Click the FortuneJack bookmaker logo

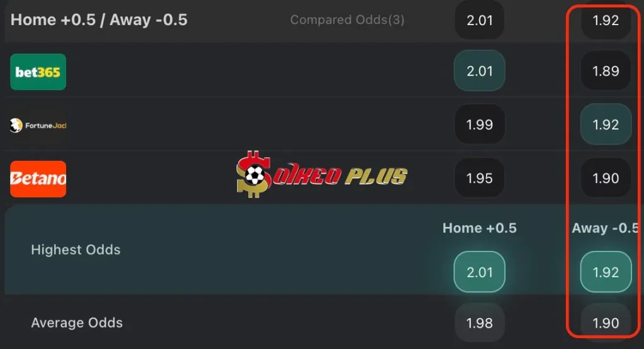38,125
